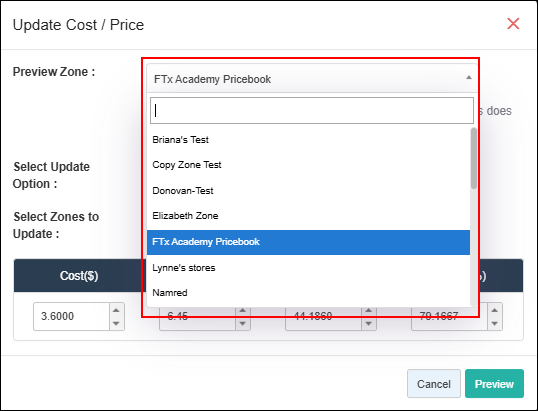Click the green Preview button
This screenshot has height=411, width=538.
tap(494, 384)
